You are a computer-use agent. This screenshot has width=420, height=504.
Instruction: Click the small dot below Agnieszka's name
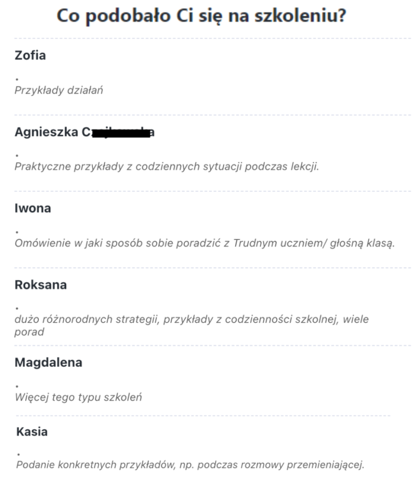coord(17,156)
